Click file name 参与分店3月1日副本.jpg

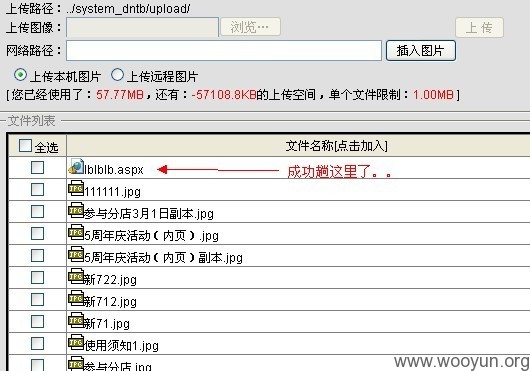(x=149, y=214)
